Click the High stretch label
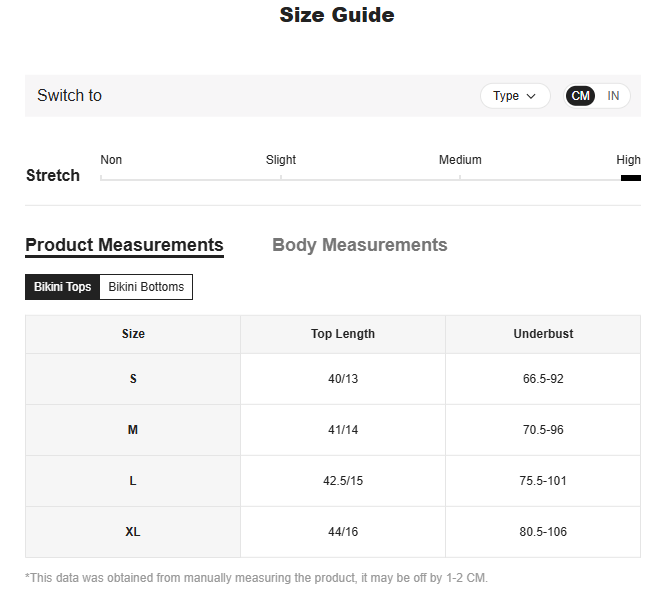Viewport: 671px width, 593px height. coord(628,160)
